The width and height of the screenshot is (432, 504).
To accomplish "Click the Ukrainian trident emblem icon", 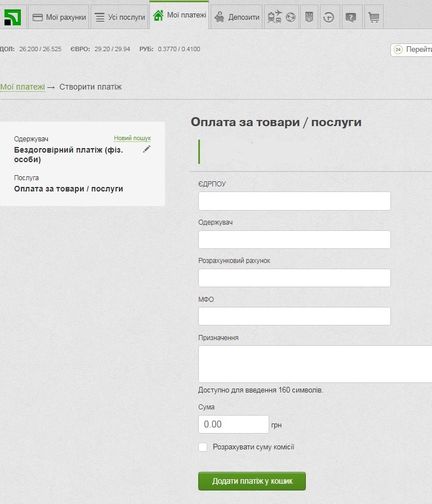I will pyautogui.click(x=309, y=17).
